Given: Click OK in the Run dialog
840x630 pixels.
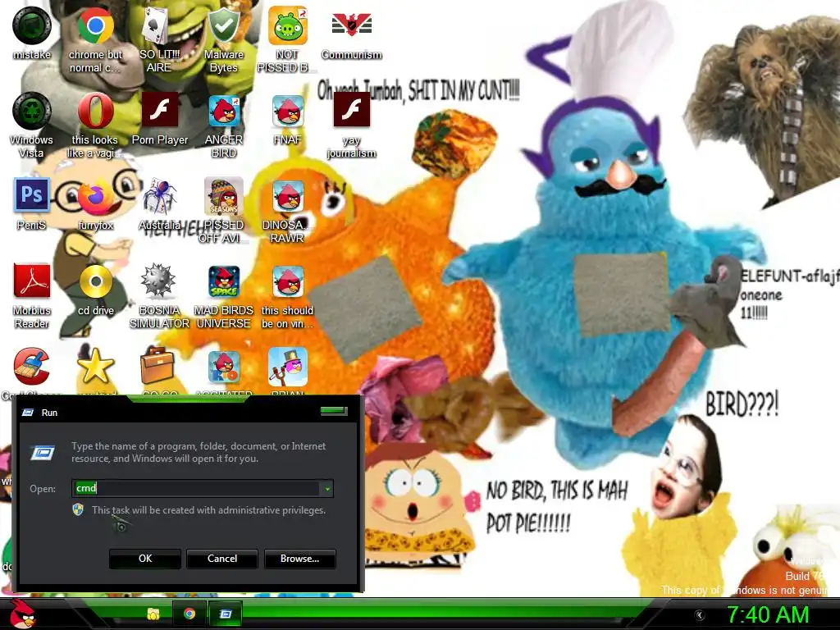Looking at the screenshot, I should click(145, 558).
